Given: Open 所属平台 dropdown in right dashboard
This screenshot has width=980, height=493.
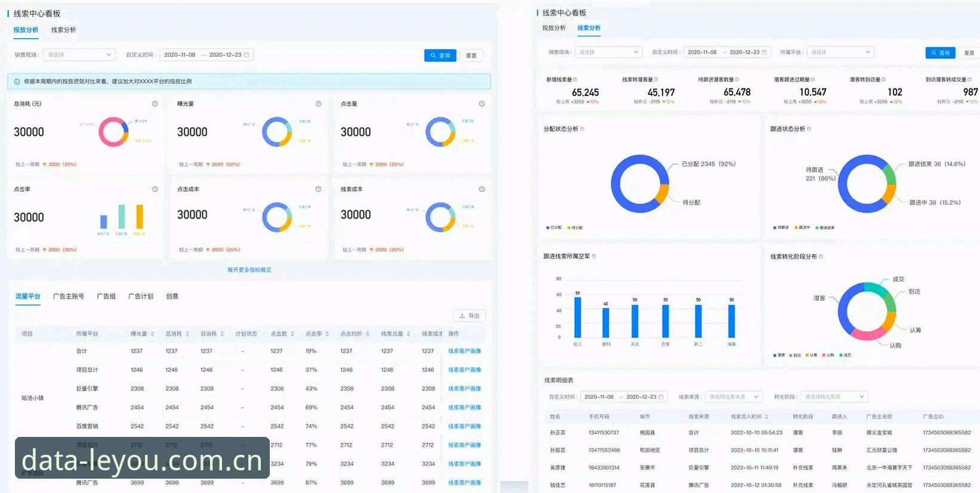Looking at the screenshot, I should click(840, 53).
